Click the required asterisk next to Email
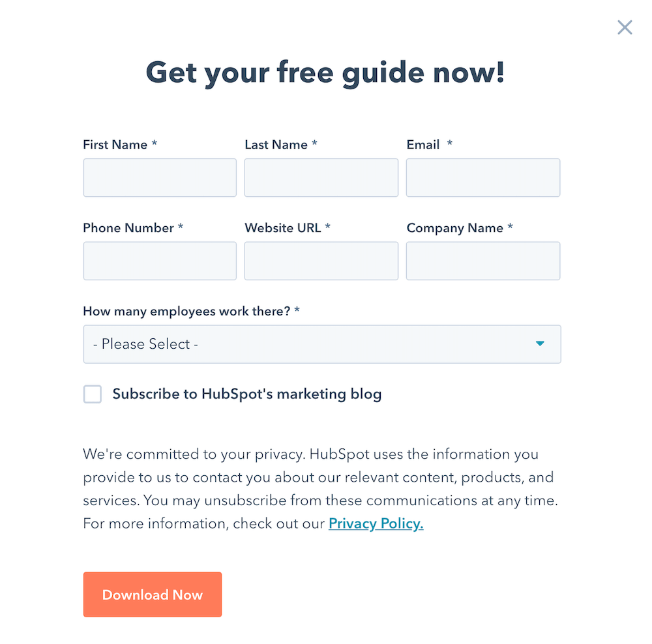This screenshot has height=644, width=652. tap(449, 144)
